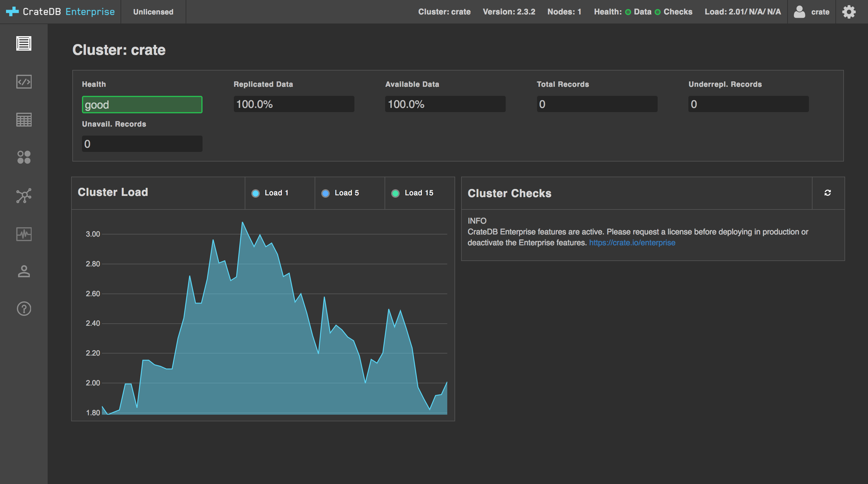Image resolution: width=868 pixels, height=484 pixels.
Task: Open the Shards view sidebar icon
Action: pos(24,157)
